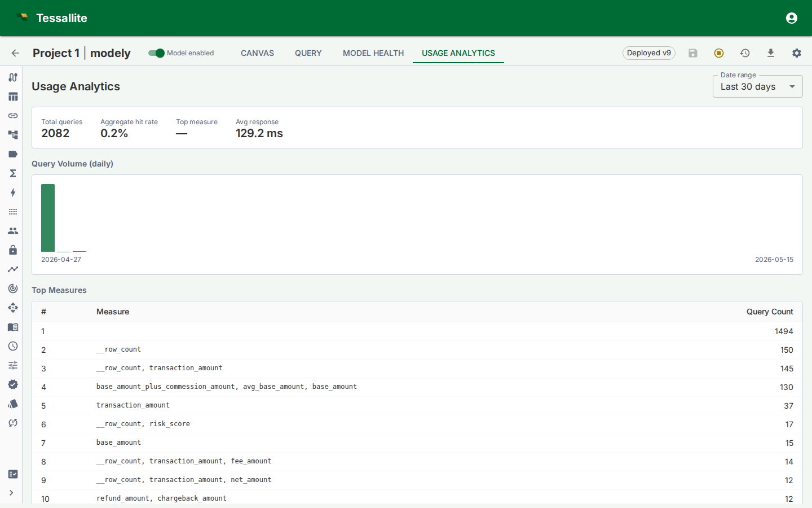Image resolution: width=812 pixels, height=508 pixels.
Task: Open the data sources route icon in sidebar
Action: [x=13, y=77]
